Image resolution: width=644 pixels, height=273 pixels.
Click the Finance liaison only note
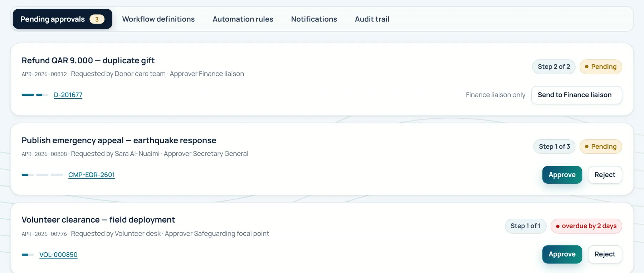[496, 95]
